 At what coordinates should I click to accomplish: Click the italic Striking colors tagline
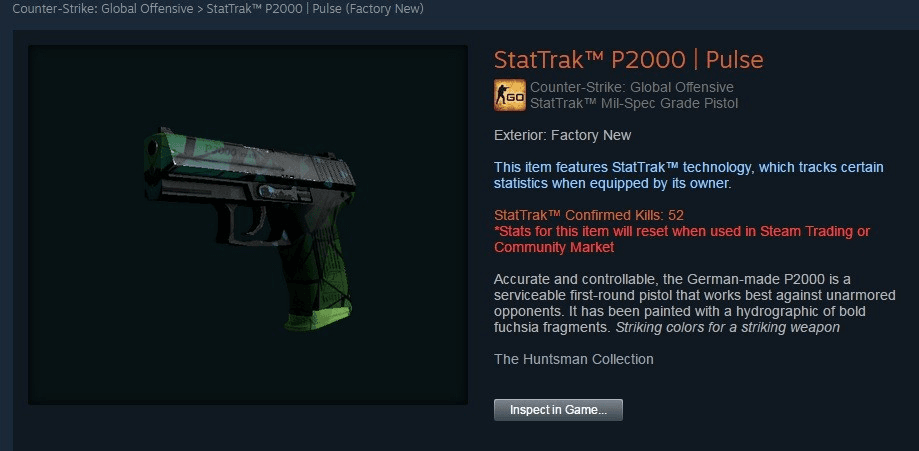[727, 327]
